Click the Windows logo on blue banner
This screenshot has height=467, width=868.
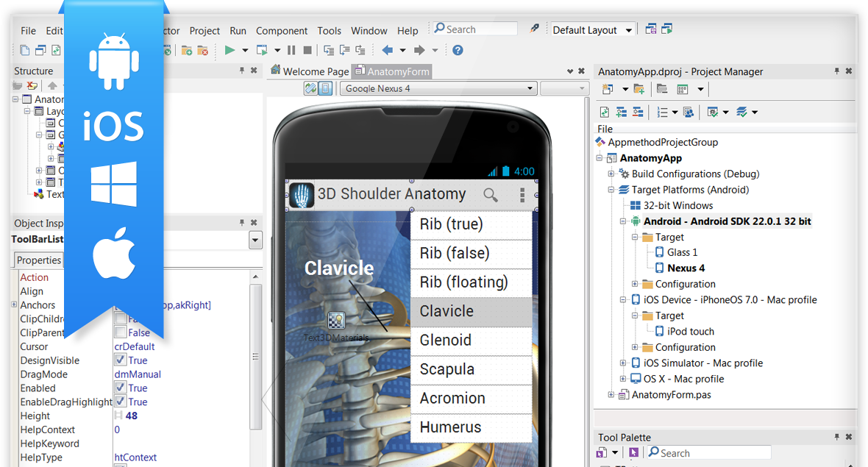[x=114, y=185]
